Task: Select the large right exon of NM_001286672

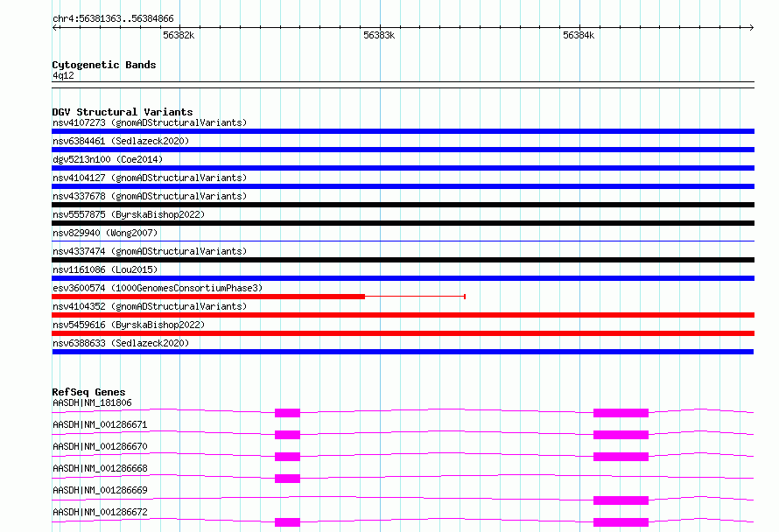Action: coord(621,522)
